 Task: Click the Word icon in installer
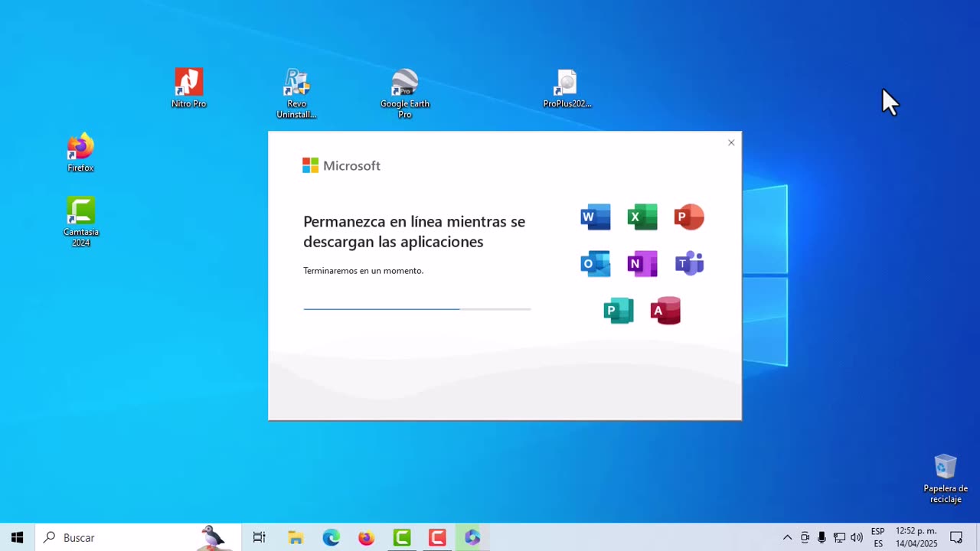(x=596, y=217)
